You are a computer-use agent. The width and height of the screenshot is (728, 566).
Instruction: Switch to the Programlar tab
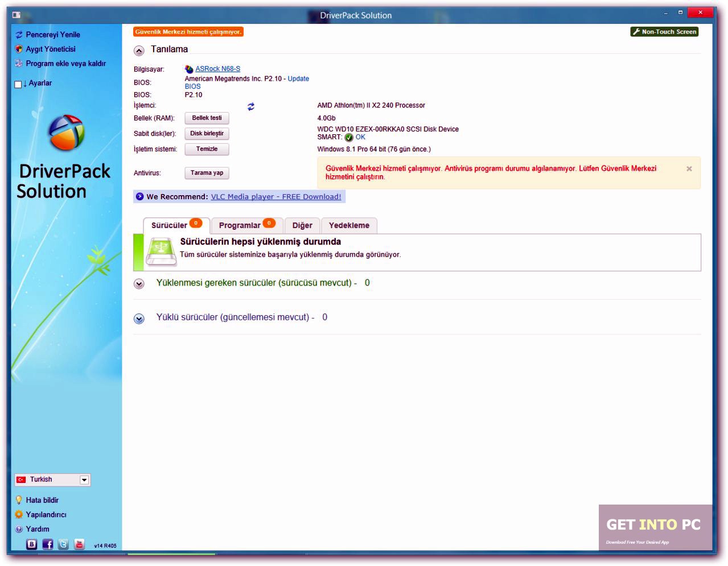tap(247, 225)
